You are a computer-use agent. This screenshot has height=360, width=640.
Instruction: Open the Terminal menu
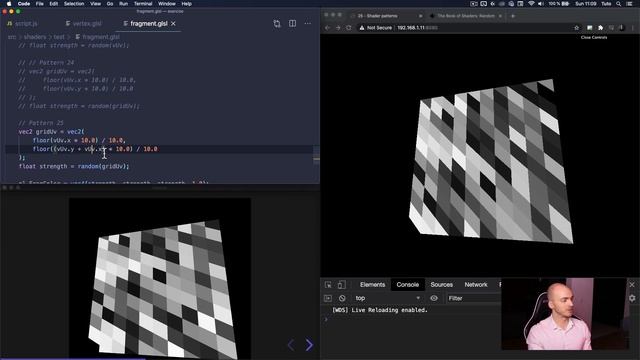[143, 4]
